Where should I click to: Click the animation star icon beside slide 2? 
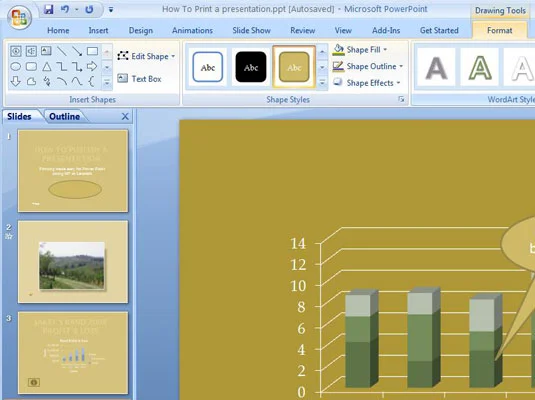(x=9, y=236)
